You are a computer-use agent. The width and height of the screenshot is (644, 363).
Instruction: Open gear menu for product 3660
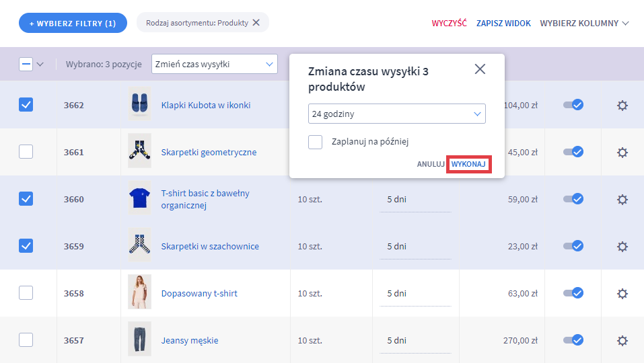(622, 199)
